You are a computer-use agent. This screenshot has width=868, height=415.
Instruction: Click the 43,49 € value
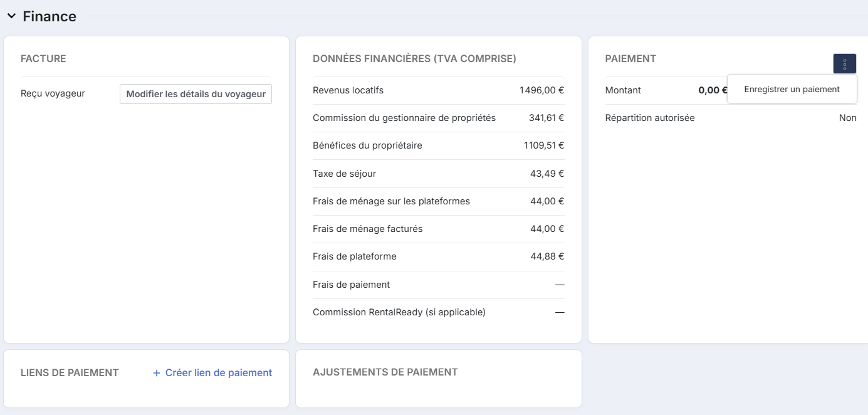pyautogui.click(x=547, y=174)
